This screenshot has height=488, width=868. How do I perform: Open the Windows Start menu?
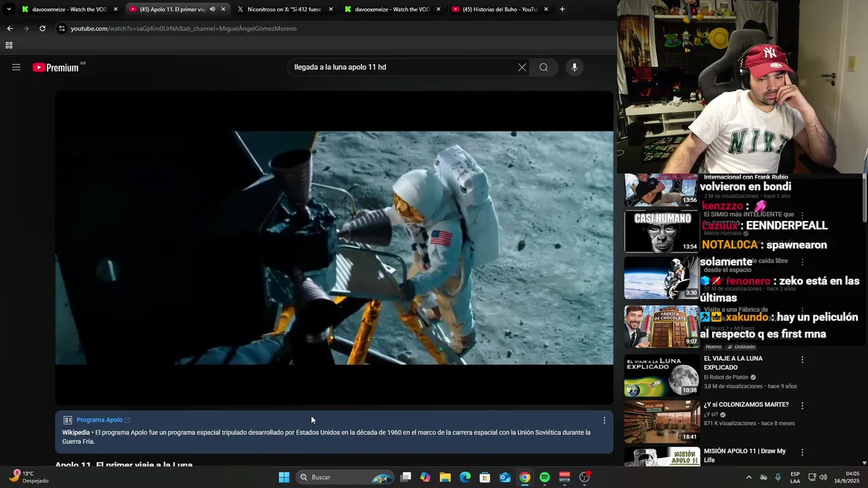(x=284, y=477)
